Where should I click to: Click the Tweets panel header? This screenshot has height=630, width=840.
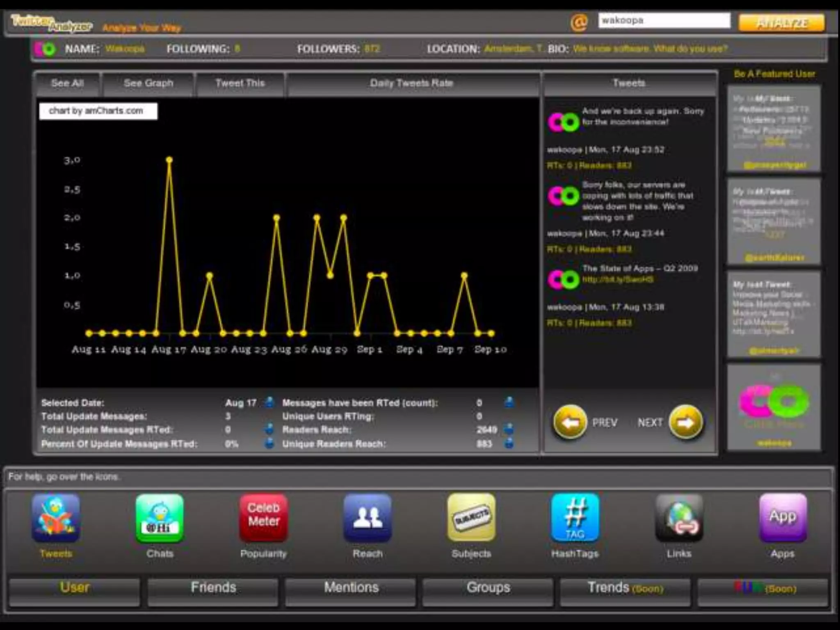[x=629, y=84]
